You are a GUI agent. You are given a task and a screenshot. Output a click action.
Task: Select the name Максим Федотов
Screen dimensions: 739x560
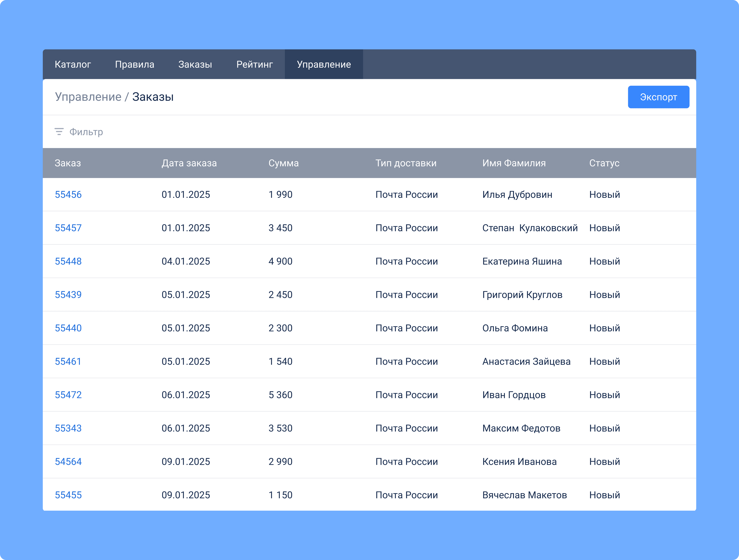pos(521,428)
